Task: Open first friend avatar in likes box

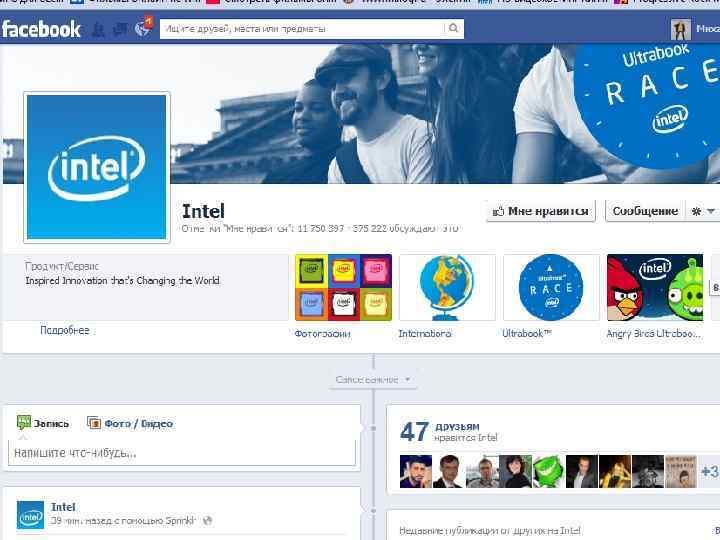Action: click(416, 471)
